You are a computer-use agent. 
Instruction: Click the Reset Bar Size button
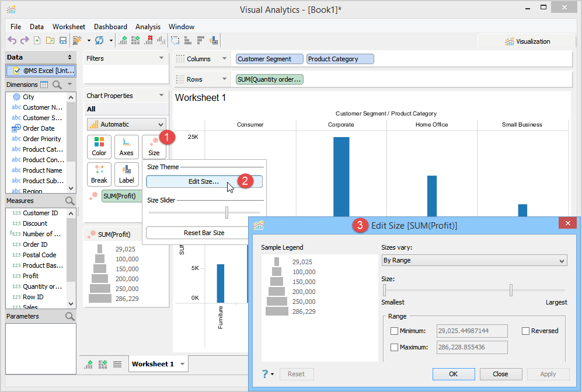(204, 233)
